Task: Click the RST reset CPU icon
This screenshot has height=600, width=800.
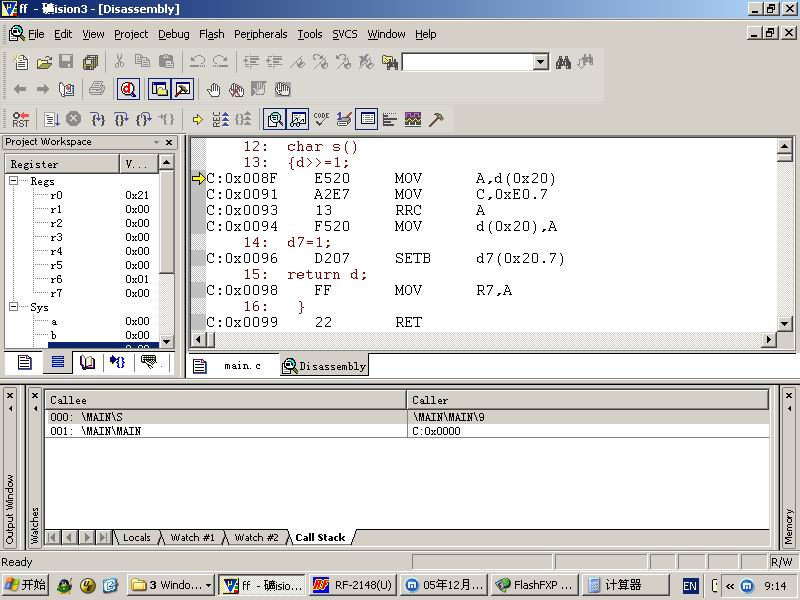Action: point(21,119)
